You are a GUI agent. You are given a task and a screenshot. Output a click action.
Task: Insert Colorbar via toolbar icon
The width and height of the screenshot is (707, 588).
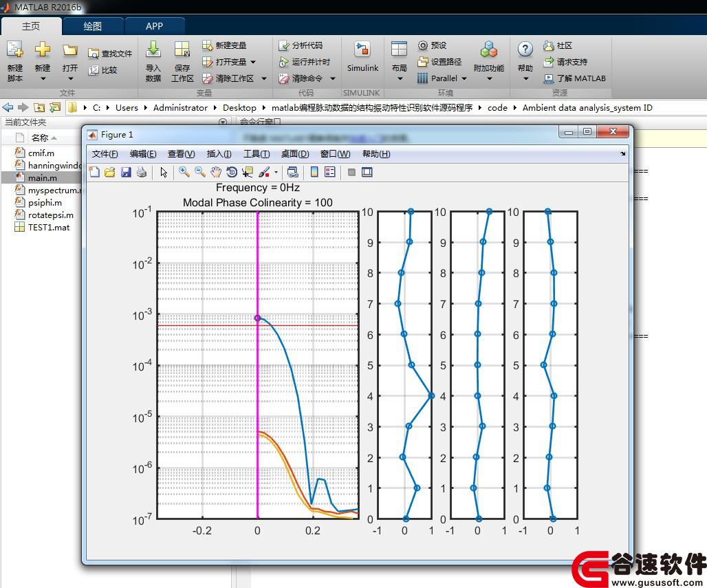point(314,172)
